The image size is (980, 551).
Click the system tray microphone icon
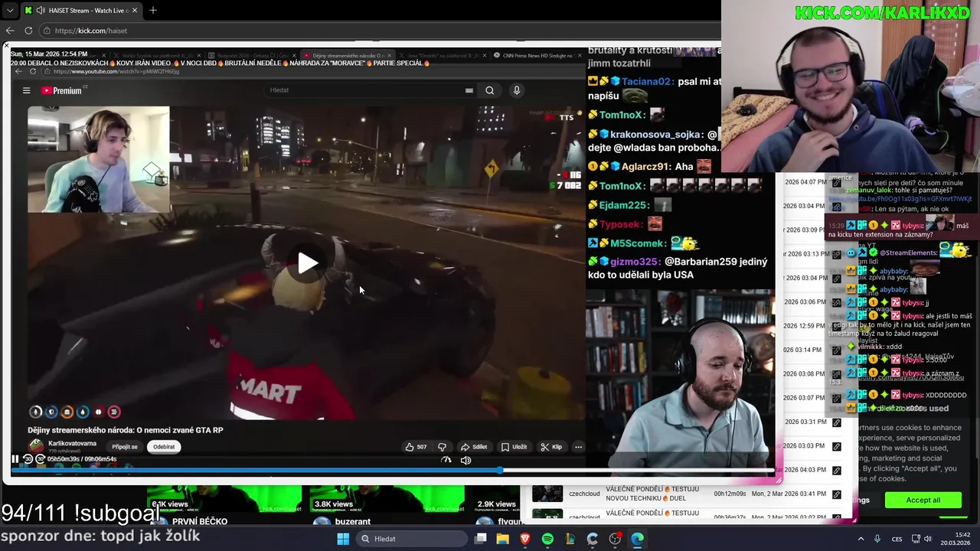tap(877, 539)
